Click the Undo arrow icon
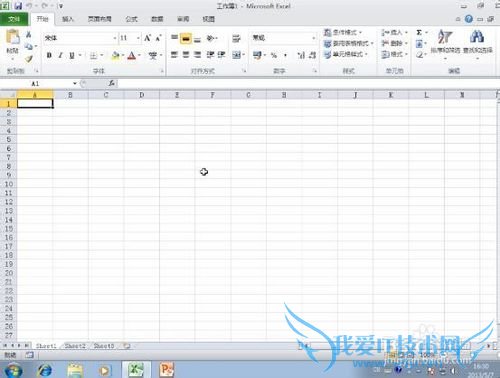The image size is (500, 378). (29, 6)
